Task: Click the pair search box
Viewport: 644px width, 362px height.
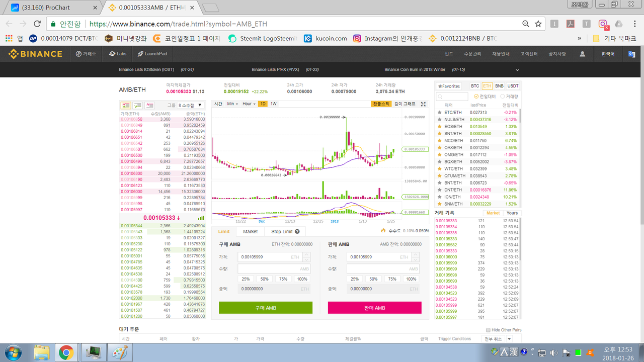Action: click(x=453, y=97)
